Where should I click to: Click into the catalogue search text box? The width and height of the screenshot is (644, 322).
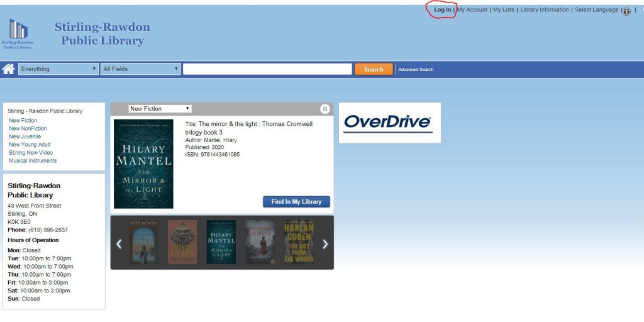tap(267, 69)
